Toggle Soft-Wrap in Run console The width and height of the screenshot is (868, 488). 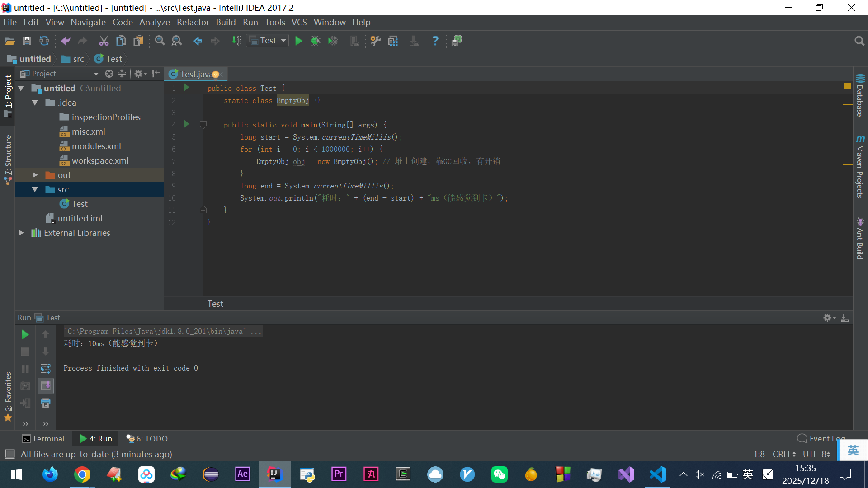pos(46,369)
